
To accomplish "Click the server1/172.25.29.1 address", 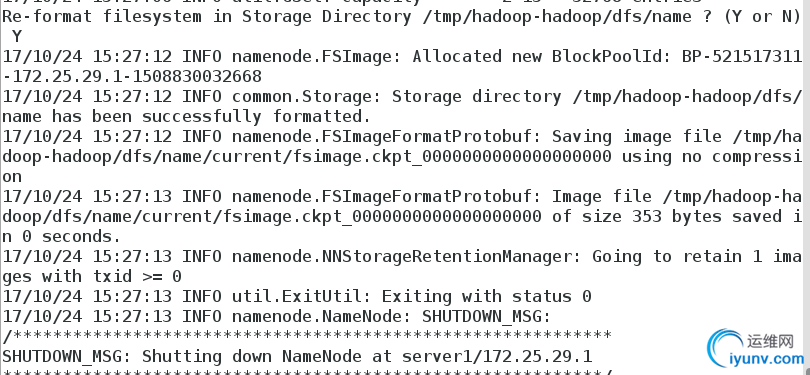I will [497, 356].
